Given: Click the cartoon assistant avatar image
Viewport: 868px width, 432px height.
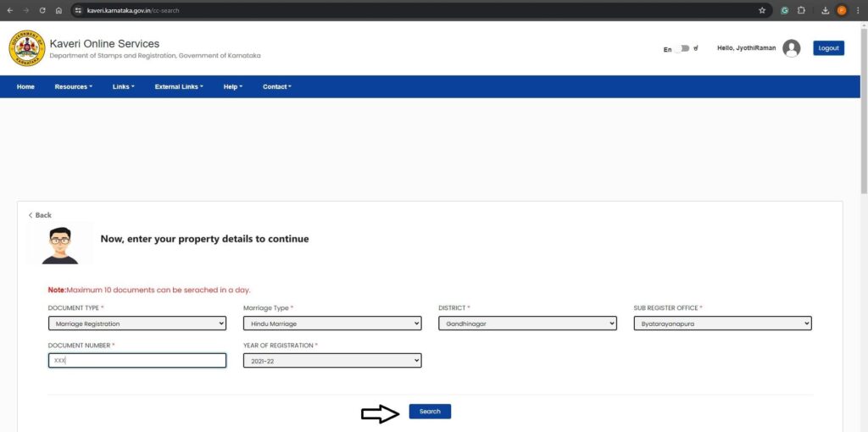Looking at the screenshot, I should click(60, 245).
